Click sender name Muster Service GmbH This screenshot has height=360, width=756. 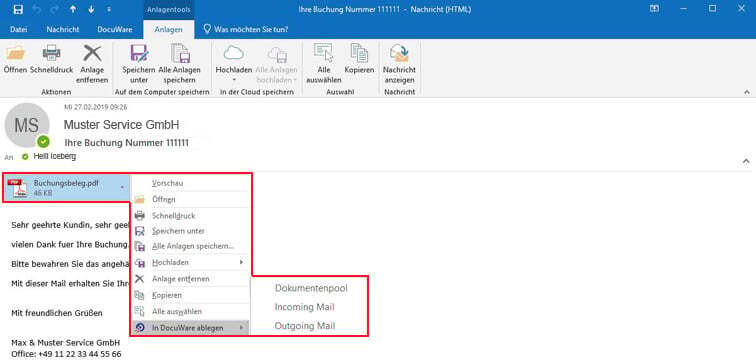pyautogui.click(x=122, y=125)
